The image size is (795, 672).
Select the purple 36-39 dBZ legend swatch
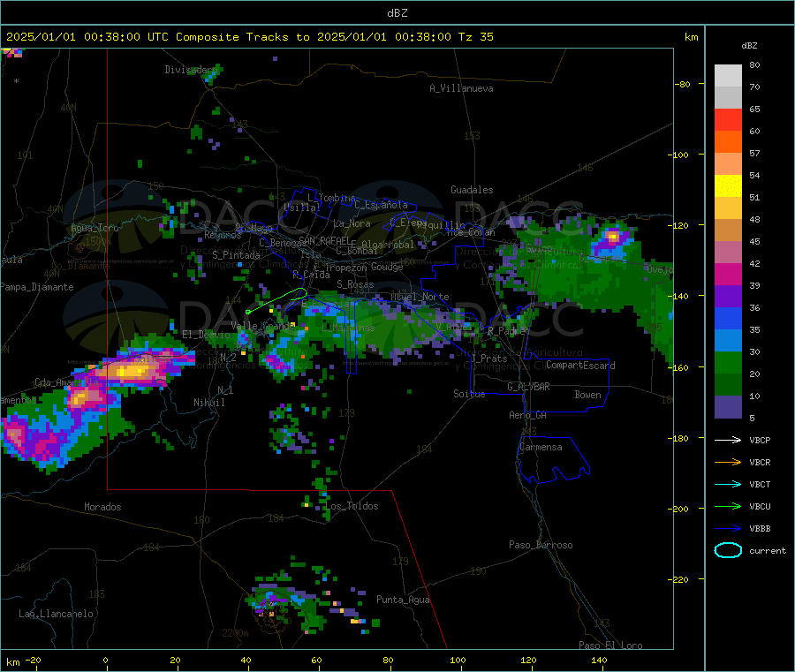pyautogui.click(x=728, y=297)
